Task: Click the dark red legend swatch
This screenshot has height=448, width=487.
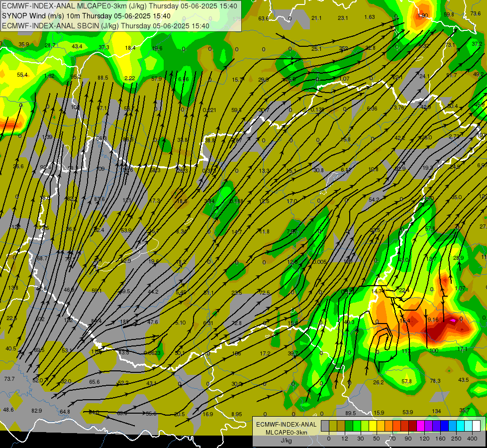Action: 412,426
